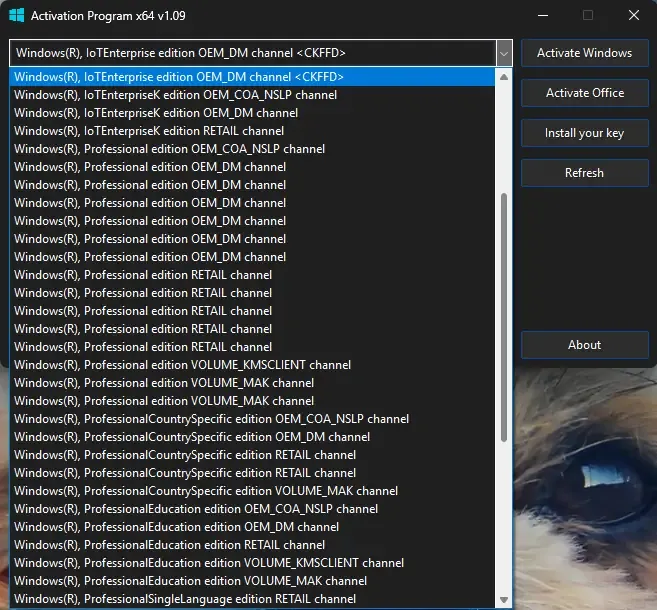Open Install your key
Viewport: 657px width, 610px height.
[x=585, y=133]
